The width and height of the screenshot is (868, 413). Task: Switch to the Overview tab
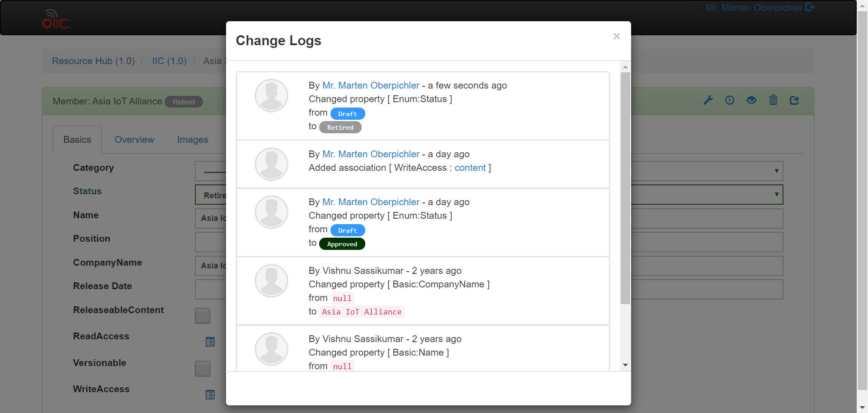tap(134, 140)
